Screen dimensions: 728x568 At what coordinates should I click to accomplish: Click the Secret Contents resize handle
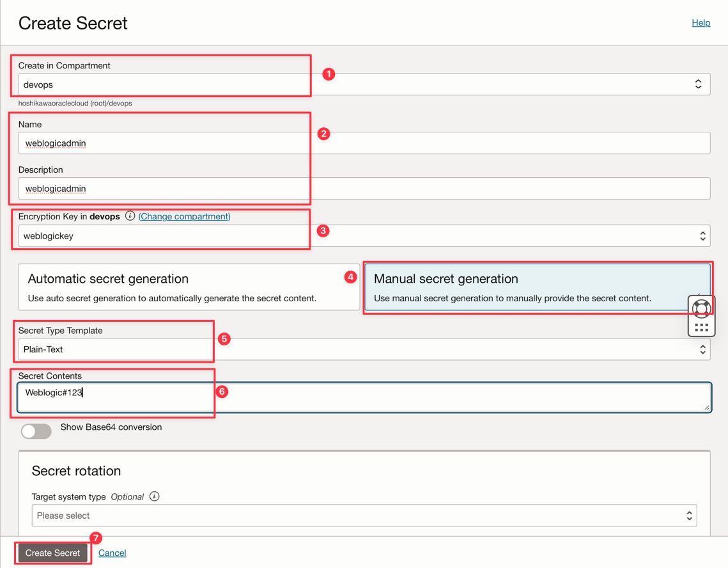pyautogui.click(x=706, y=407)
